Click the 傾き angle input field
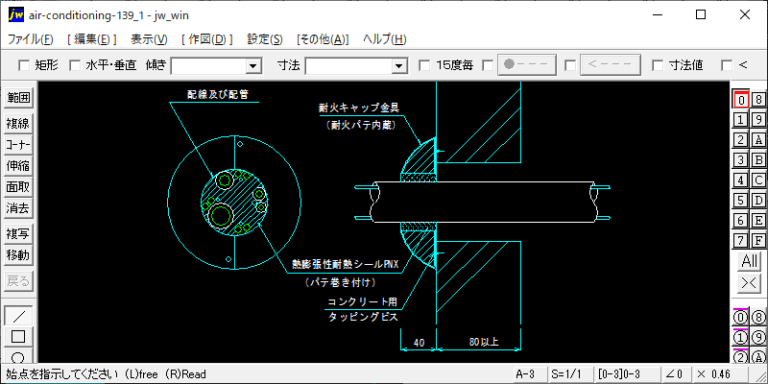 [x=209, y=66]
